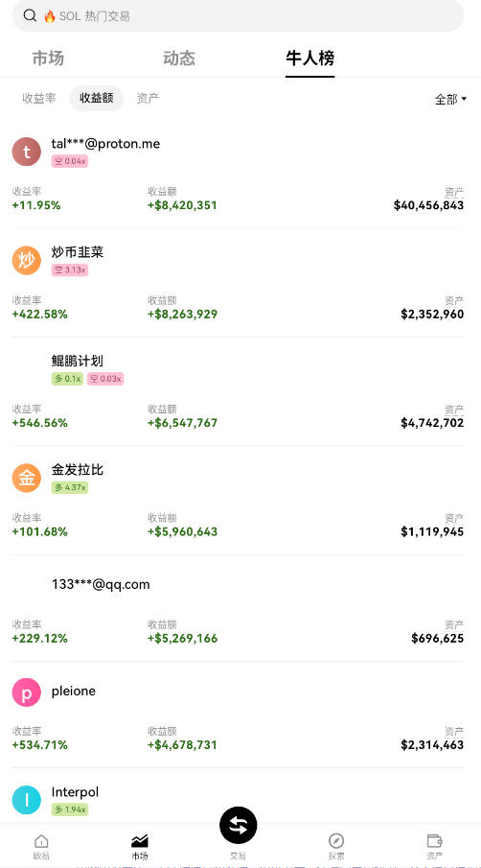The width and height of the screenshot is (481, 868).
Task: Open the 欧易 home icon in bottom bar
Action: pyautogui.click(x=41, y=841)
